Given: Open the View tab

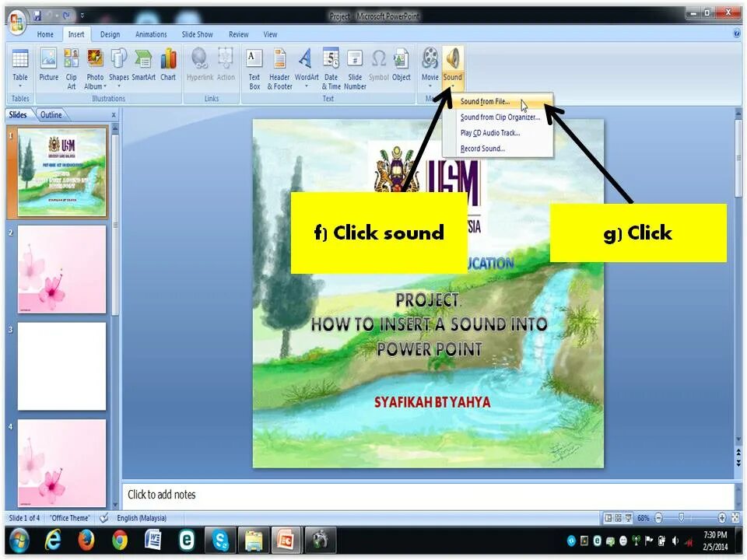Looking at the screenshot, I should 270,34.
